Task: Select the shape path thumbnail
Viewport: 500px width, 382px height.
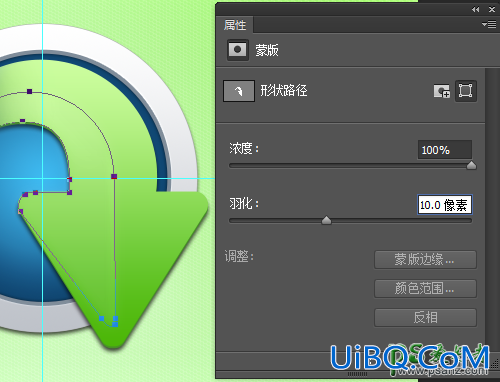Action: [x=239, y=91]
